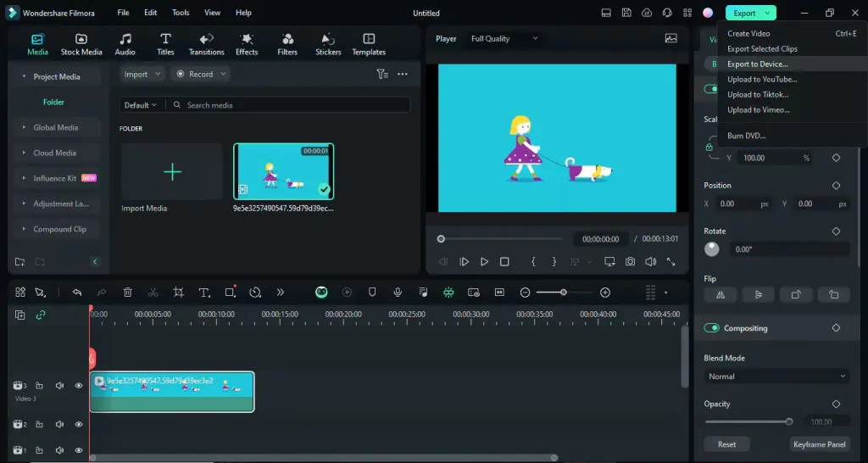Image resolution: width=868 pixels, height=463 pixels.
Task: Select the Crop tool icon
Action: (x=178, y=293)
